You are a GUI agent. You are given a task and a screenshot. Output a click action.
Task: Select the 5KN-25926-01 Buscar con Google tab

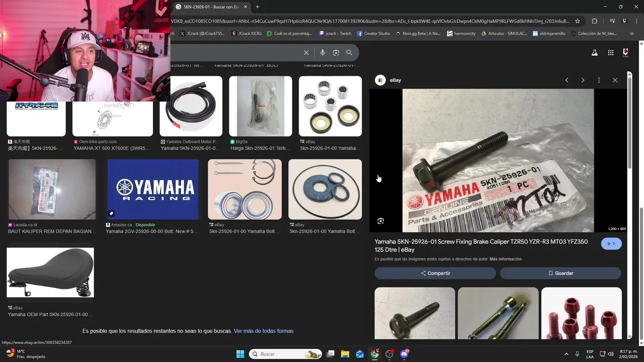211,7
